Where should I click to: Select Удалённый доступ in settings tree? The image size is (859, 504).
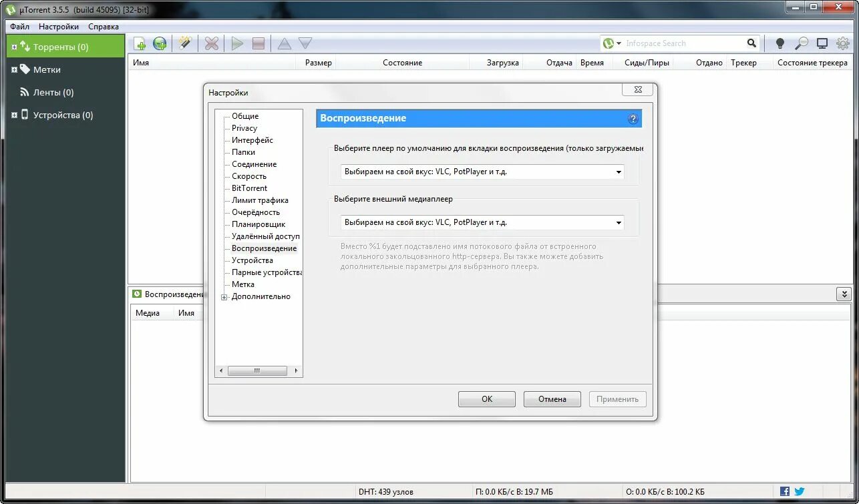point(266,236)
